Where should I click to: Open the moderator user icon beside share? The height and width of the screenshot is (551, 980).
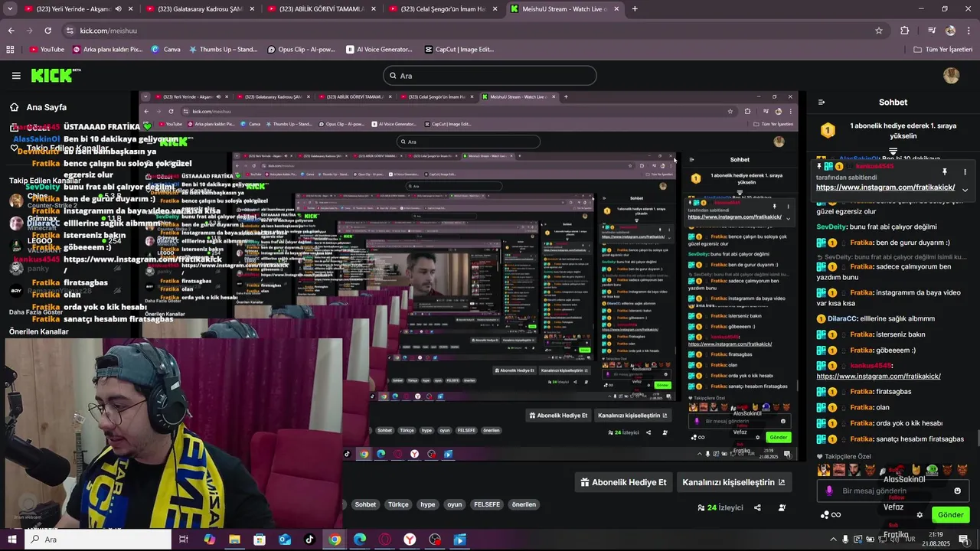click(x=782, y=507)
